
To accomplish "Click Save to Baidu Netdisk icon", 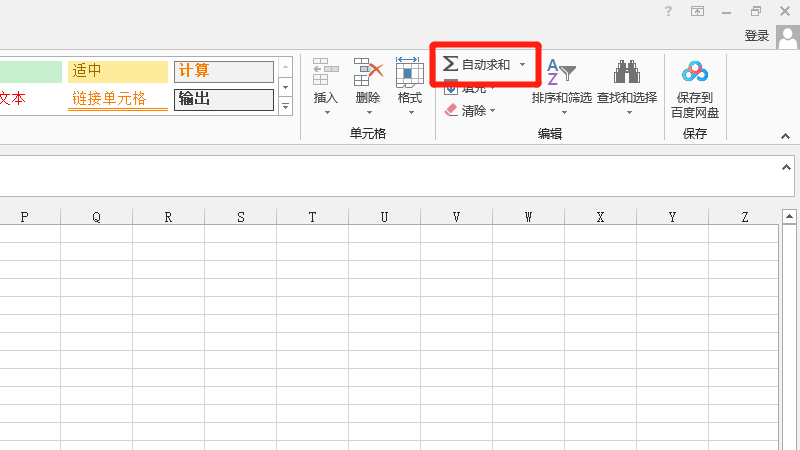I will 694,73.
